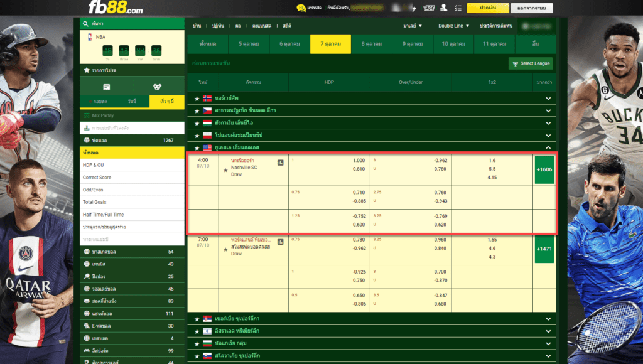Click the fb88.com logo
This screenshot has width=643, height=364.
(x=116, y=7)
